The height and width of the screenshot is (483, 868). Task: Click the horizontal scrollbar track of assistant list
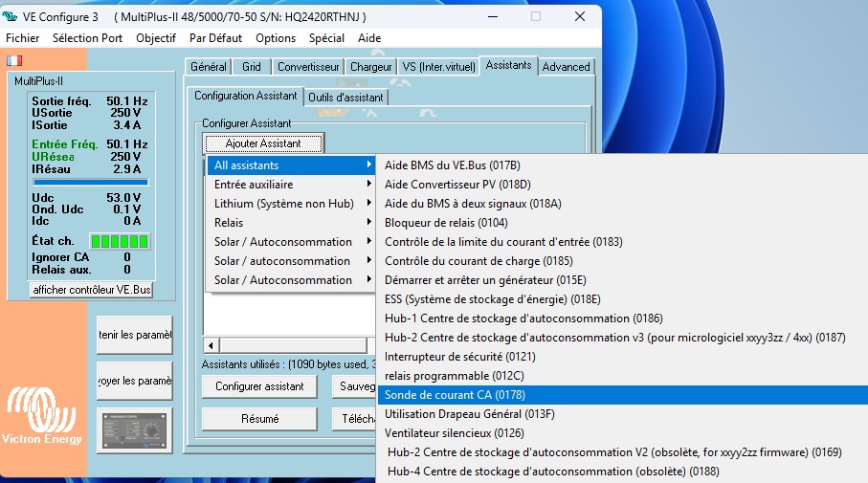293,346
